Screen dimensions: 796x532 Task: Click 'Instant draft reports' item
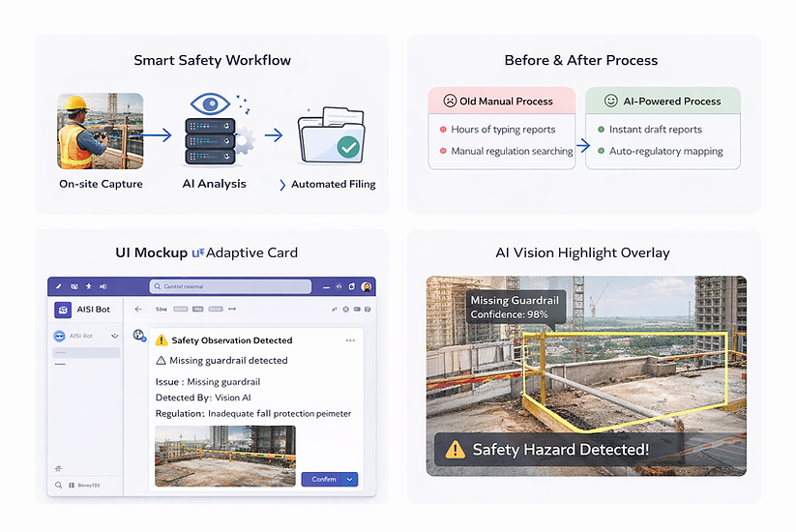click(x=650, y=130)
